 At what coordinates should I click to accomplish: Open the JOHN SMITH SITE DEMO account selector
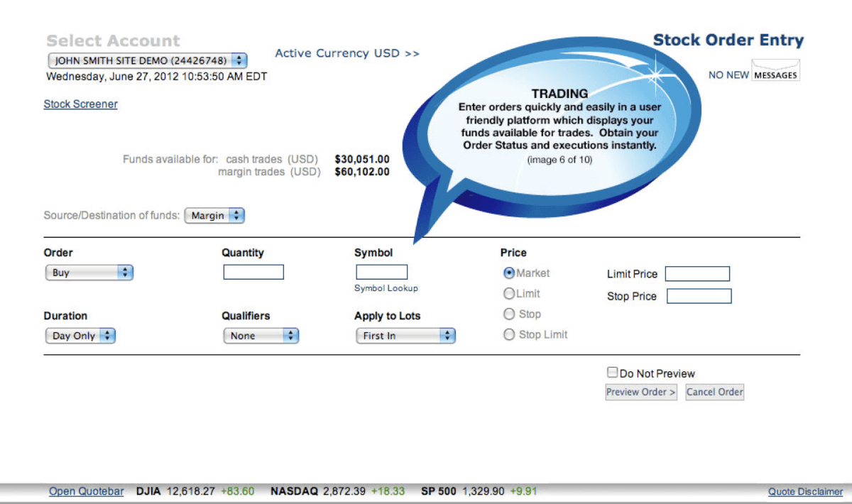146,60
